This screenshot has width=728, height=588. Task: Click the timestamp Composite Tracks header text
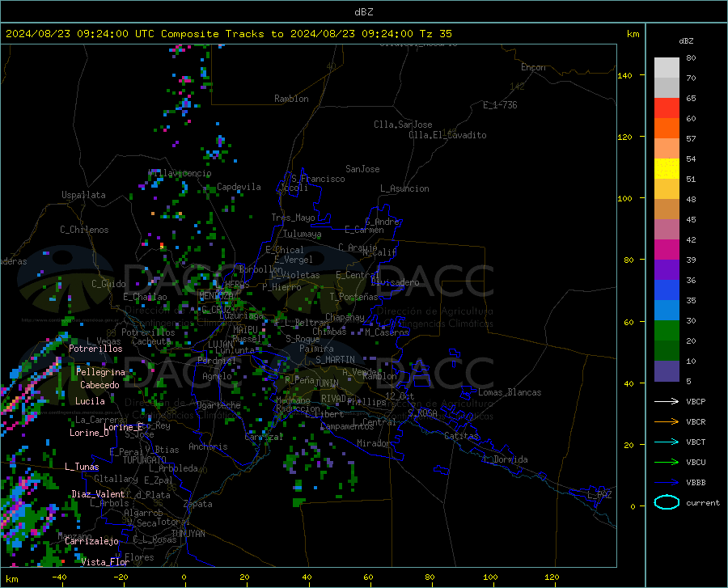click(x=229, y=34)
